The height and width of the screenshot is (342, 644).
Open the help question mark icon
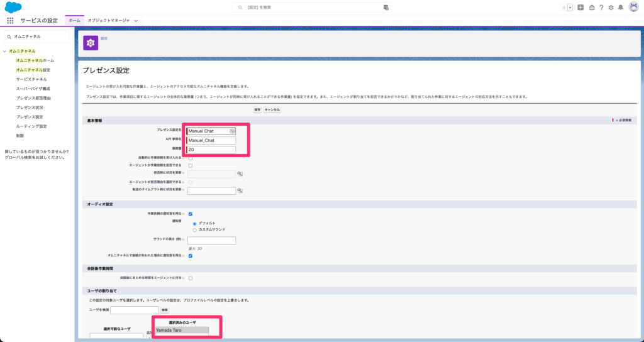(601, 8)
